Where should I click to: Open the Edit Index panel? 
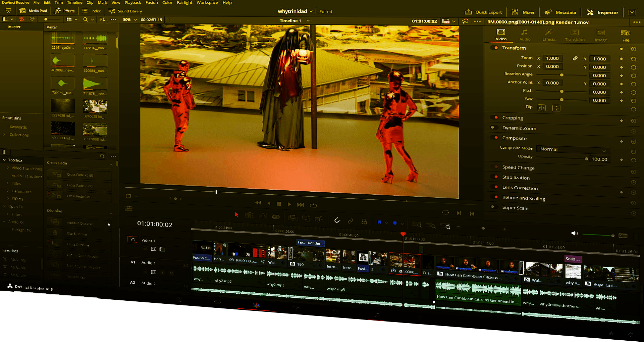pos(92,11)
